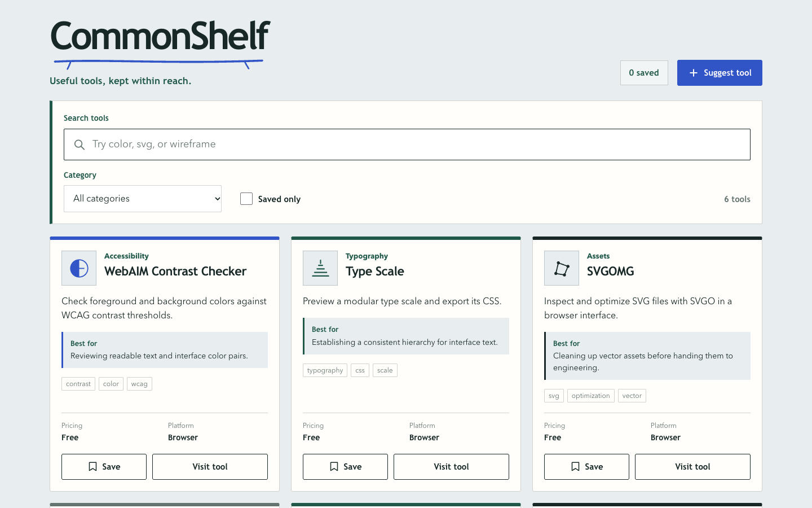
Task: Click the Type Scale stacked-lines icon
Action: pos(320,268)
